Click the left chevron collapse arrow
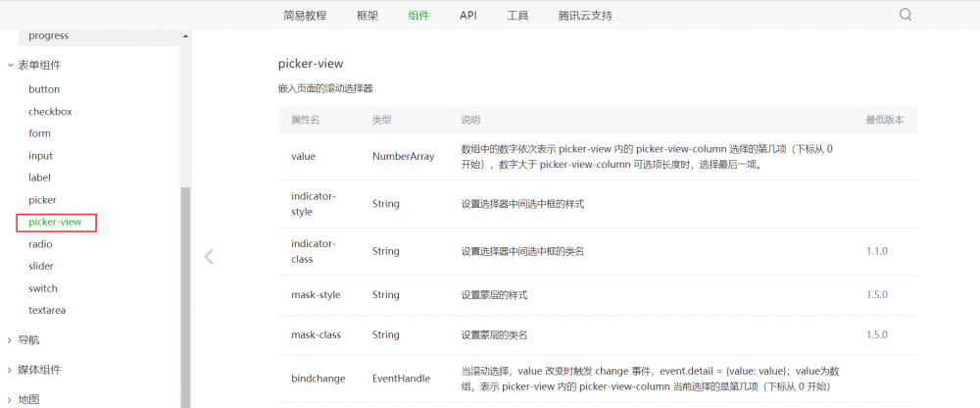The image size is (980, 408). point(209,257)
